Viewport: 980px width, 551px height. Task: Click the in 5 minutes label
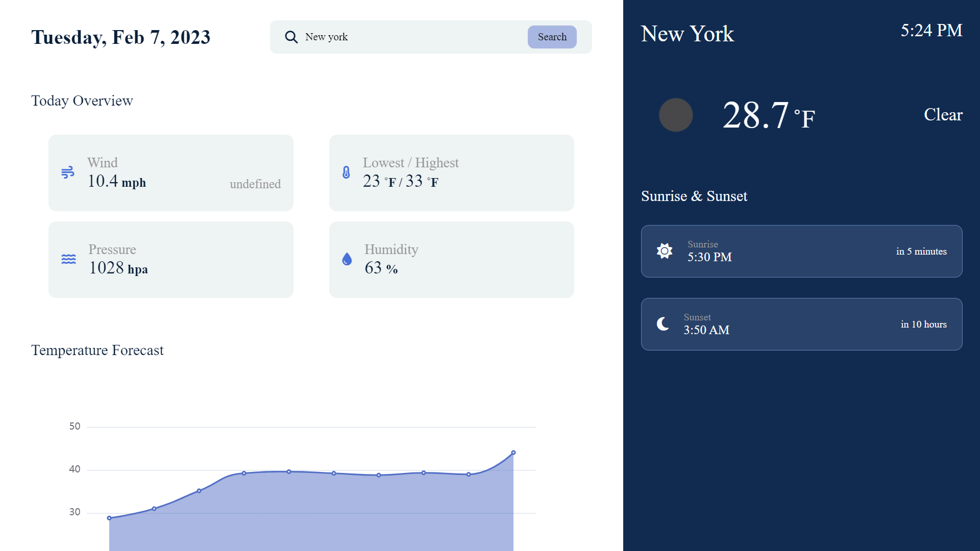tap(921, 252)
